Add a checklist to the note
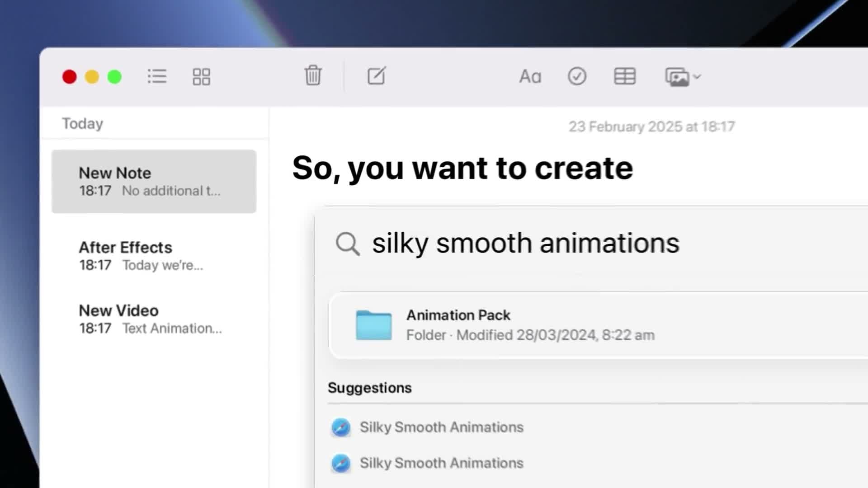This screenshot has width=868, height=488. coord(577,76)
